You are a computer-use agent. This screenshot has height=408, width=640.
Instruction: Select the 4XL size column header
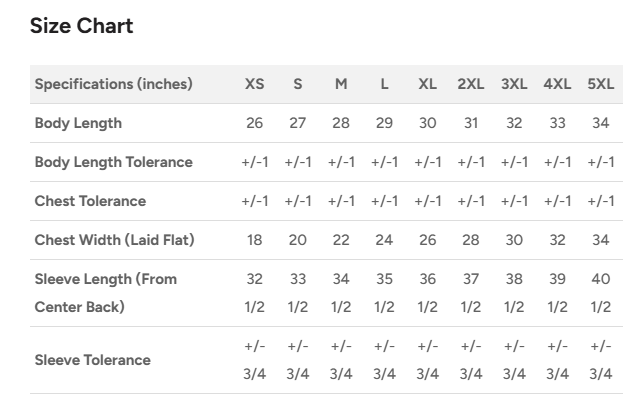click(x=557, y=84)
